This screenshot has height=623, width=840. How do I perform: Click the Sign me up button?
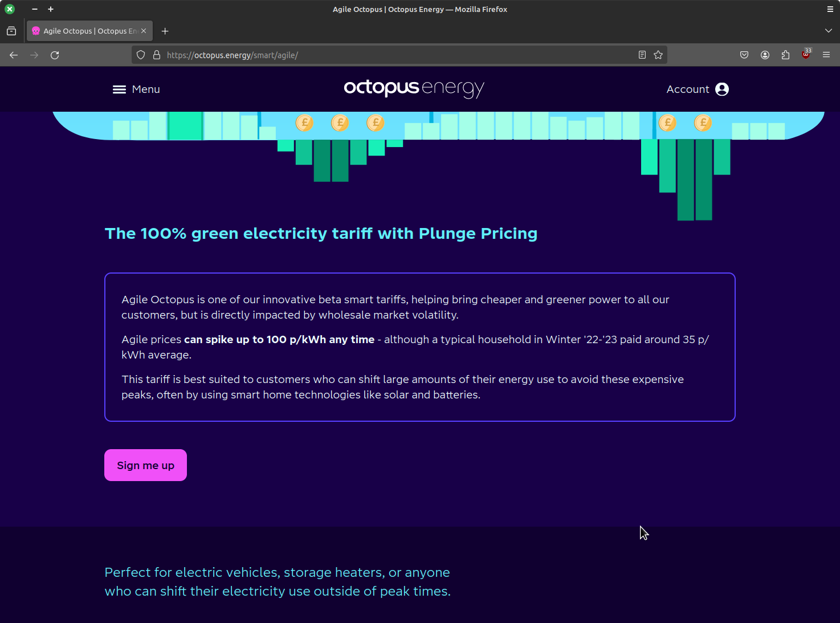145,465
